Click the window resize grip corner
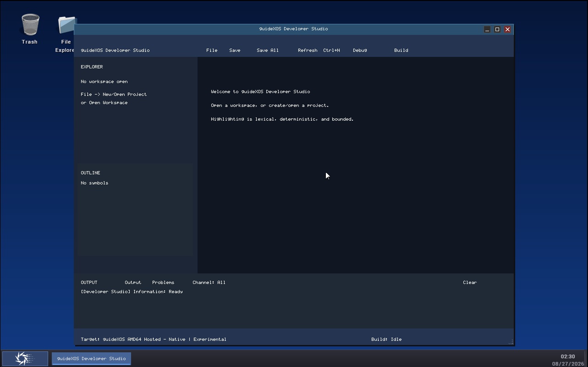The height and width of the screenshot is (367, 588). point(511,342)
